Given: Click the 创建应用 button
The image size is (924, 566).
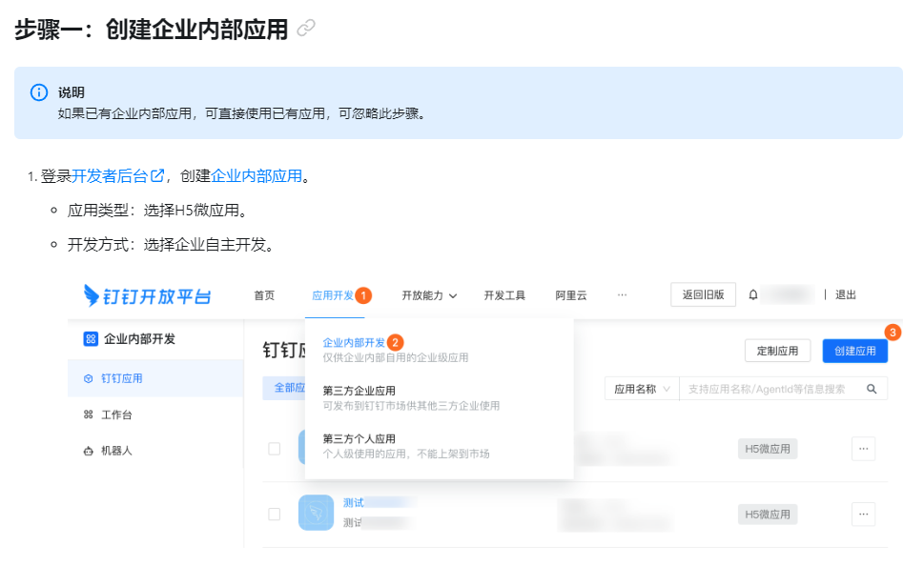Looking at the screenshot, I should tap(855, 351).
